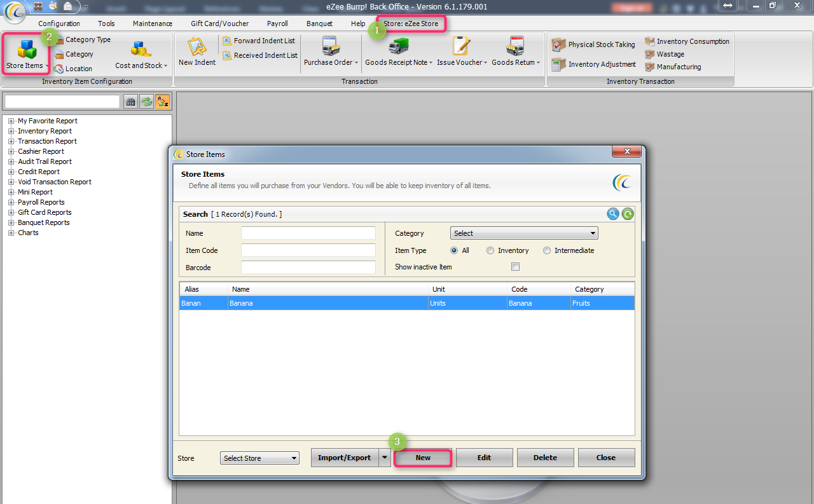Open the Category Select dropdown
The image size is (814, 504).
[524, 233]
